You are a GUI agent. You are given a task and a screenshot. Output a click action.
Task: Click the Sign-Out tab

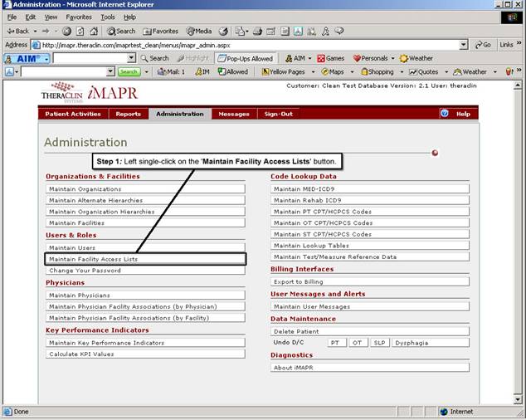click(x=279, y=115)
